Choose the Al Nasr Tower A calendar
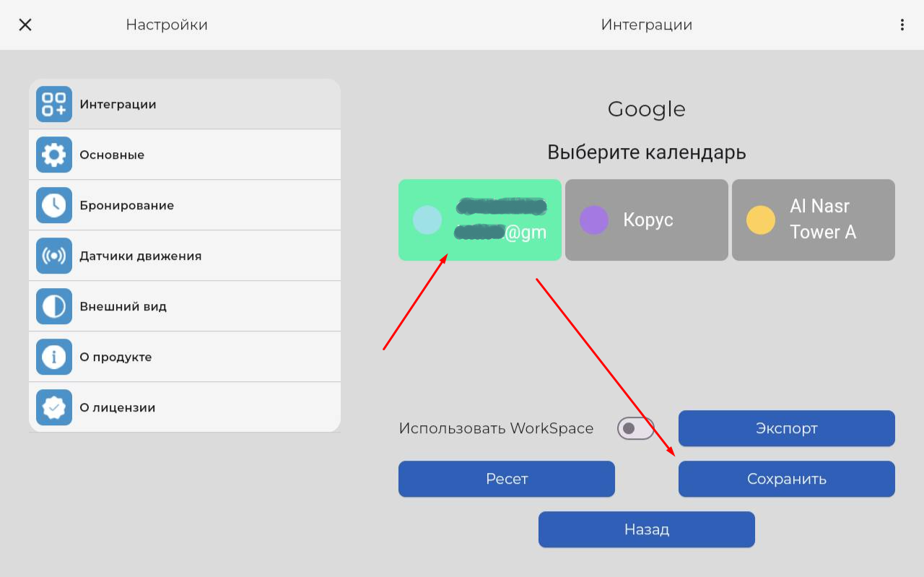The image size is (924, 577). point(814,220)
